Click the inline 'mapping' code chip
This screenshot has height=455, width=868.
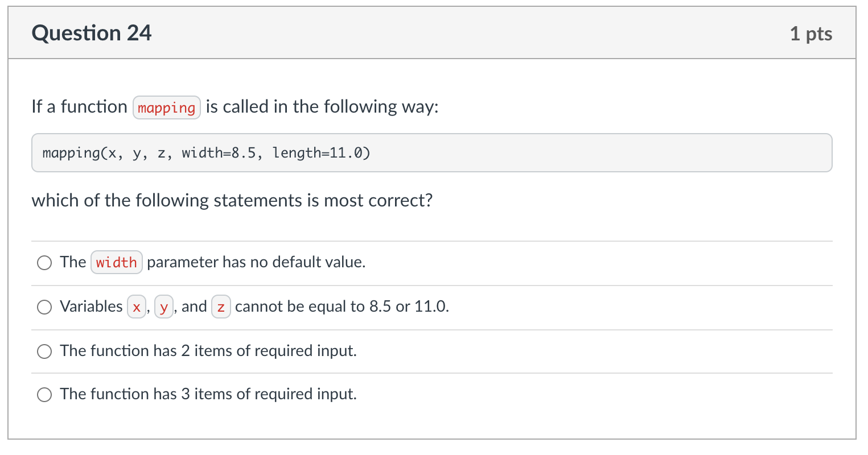click(166, 107)
